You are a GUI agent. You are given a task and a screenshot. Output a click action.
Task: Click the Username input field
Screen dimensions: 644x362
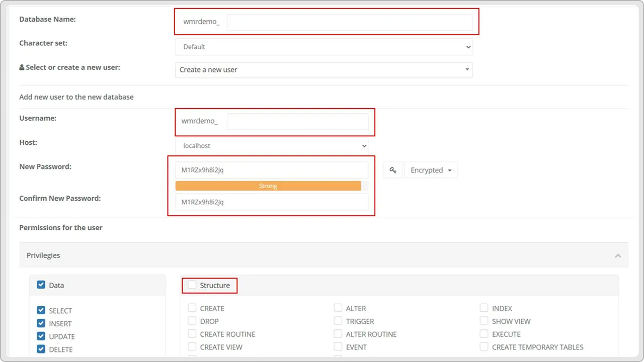(x=298, y=121)
